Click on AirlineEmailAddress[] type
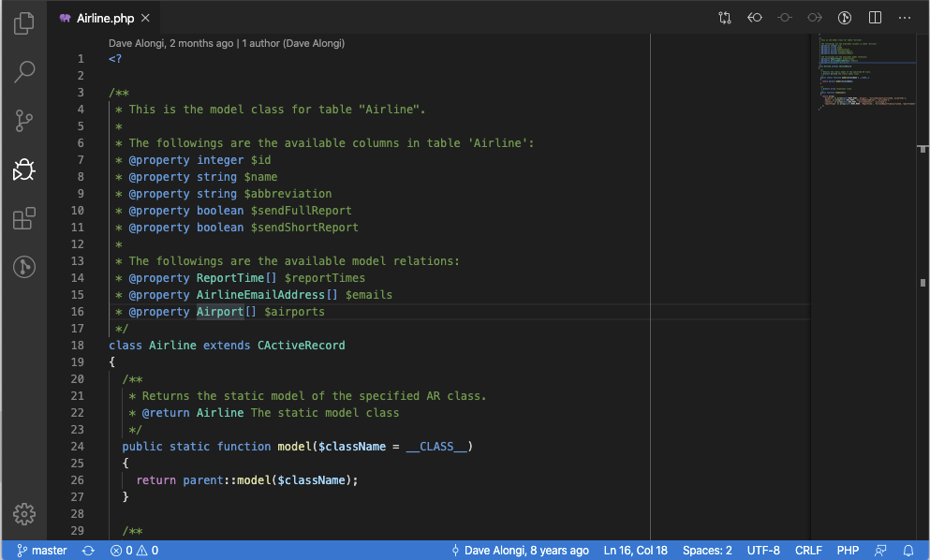 click(267, 295)
